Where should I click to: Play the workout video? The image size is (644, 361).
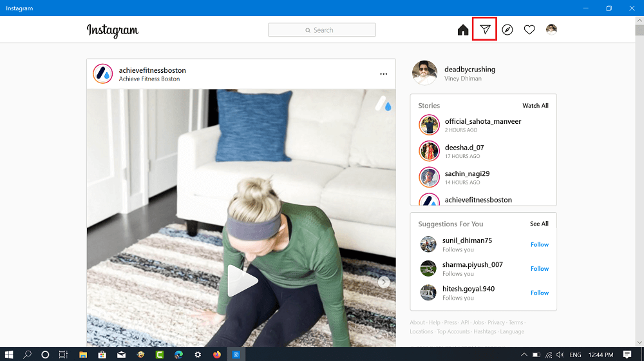(242, 281)
